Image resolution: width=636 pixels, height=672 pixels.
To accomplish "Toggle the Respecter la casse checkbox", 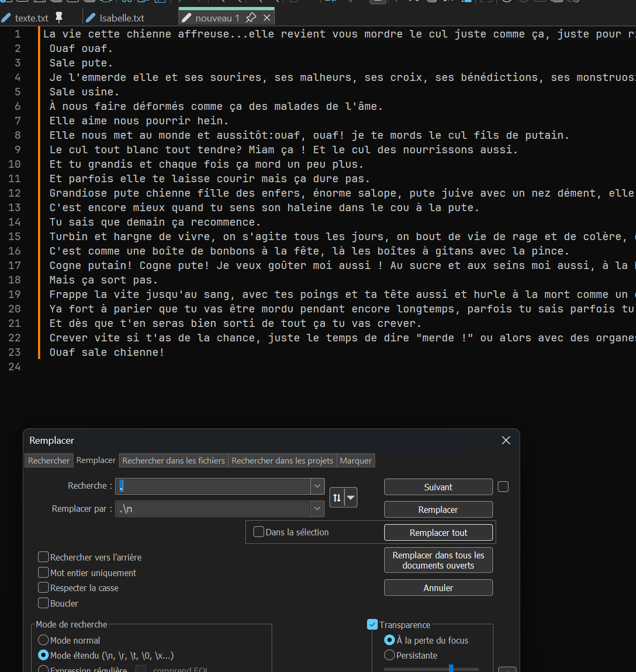I will 44,588.
